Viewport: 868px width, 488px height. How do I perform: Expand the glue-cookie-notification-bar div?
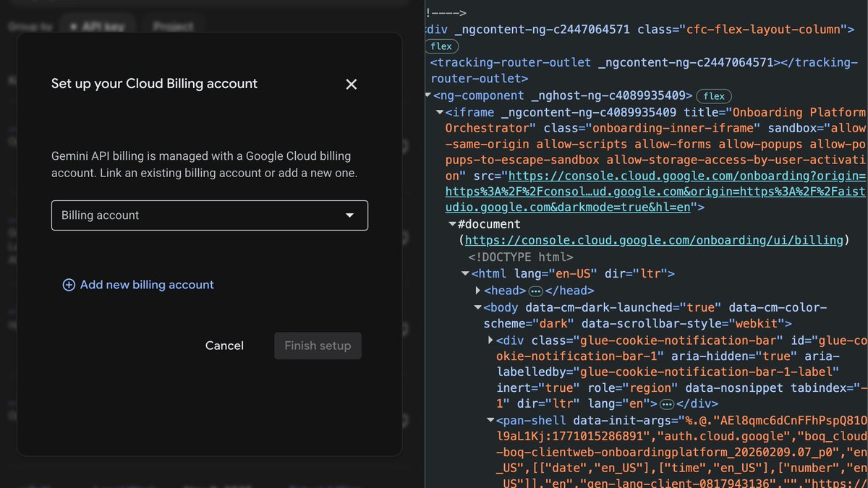(490, 340)
